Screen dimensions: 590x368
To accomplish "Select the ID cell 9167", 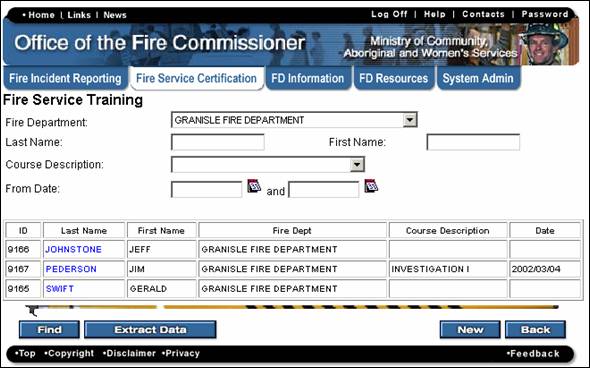I will tap(23, 269).
